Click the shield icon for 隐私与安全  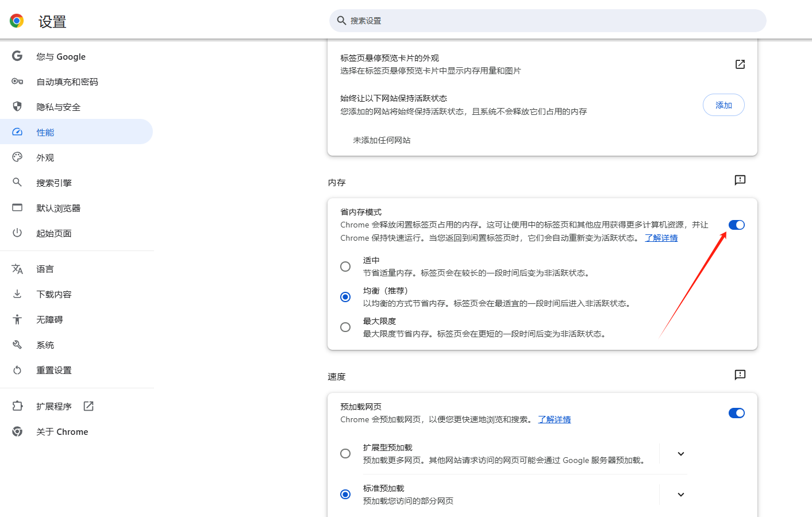pos(17,107)
